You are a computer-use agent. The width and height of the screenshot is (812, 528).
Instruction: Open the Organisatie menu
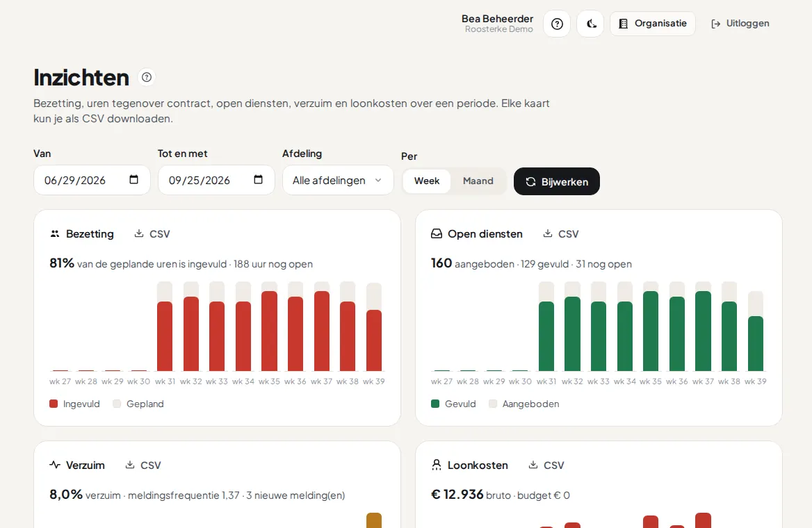coord(653,24)
